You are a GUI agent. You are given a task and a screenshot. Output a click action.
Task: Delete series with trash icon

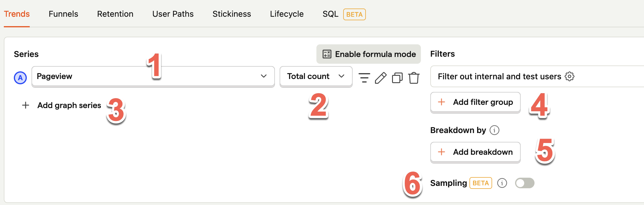click(414, 78)
